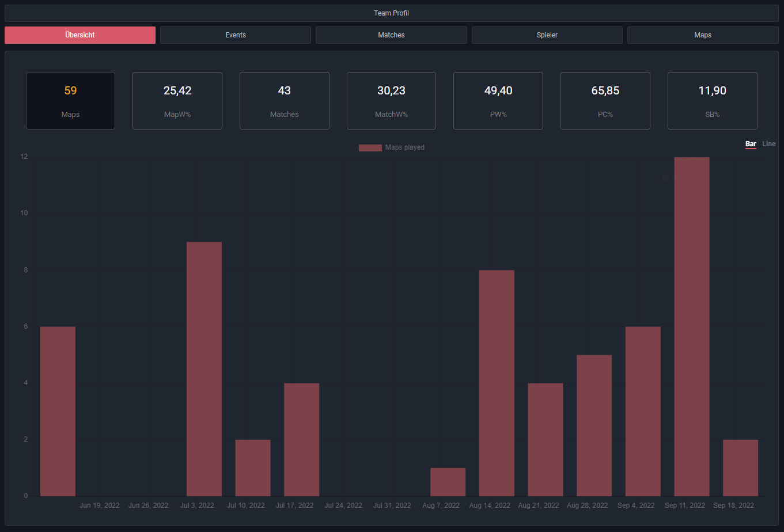Select the 43 Matches stat card
784x532 pixels.
(285, 101)
